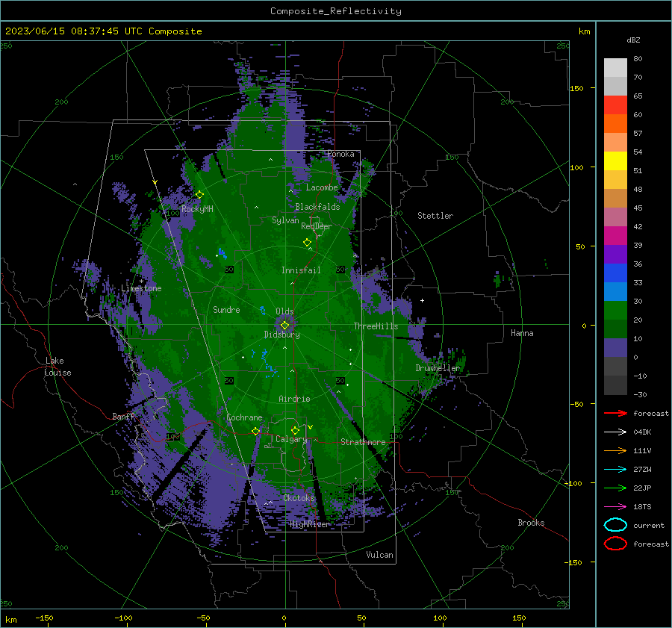This screenshot has width=672, height=628.
Task: Click the RedDeer label
Action: pos(317,226)
